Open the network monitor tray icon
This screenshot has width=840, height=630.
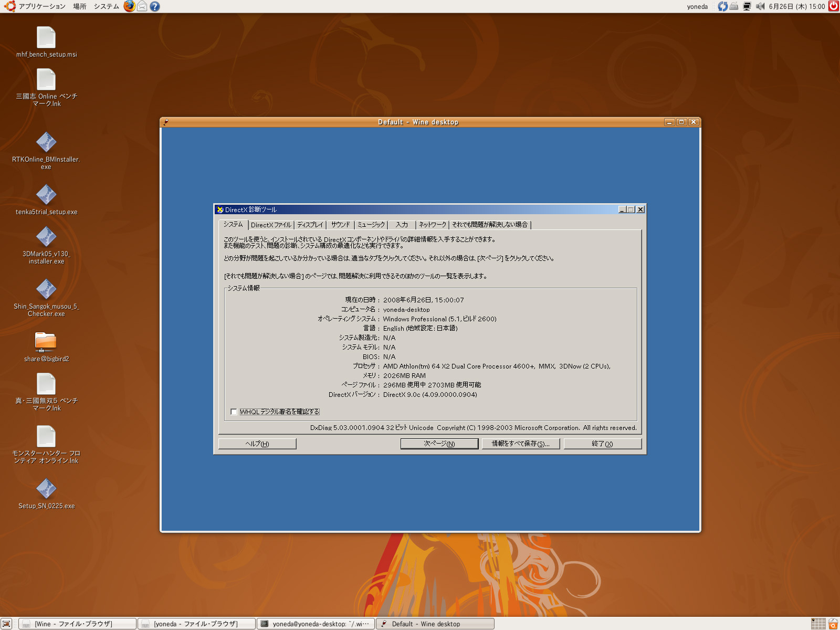coord(747,6)
